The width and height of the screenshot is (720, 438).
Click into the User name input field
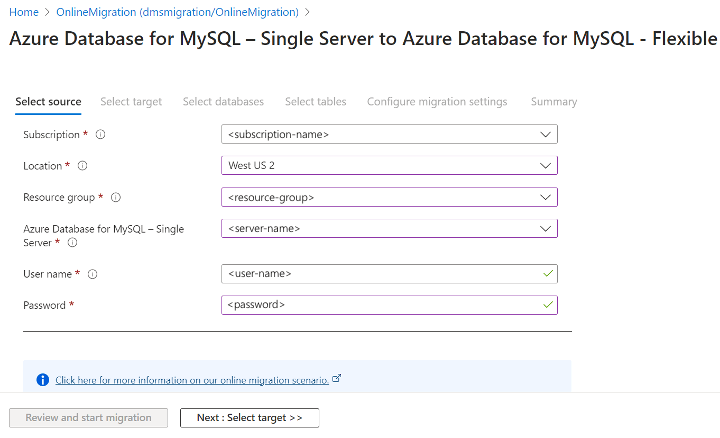380,273
